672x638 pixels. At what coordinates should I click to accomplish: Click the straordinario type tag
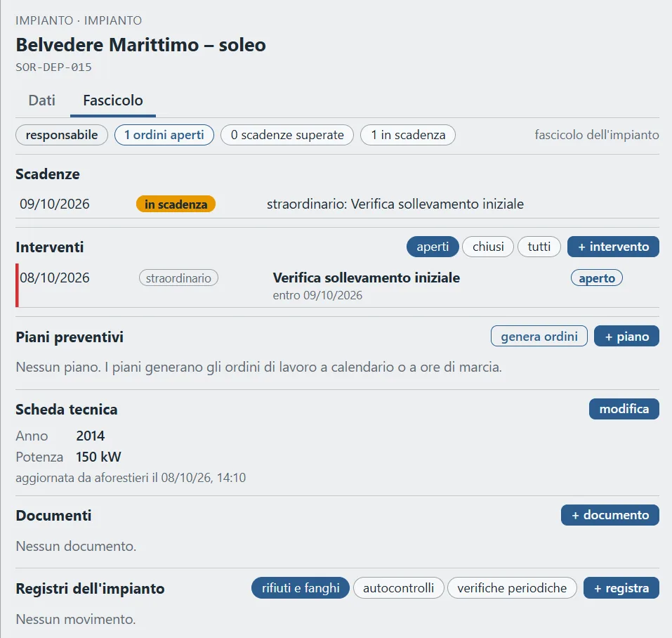(179, 278)
